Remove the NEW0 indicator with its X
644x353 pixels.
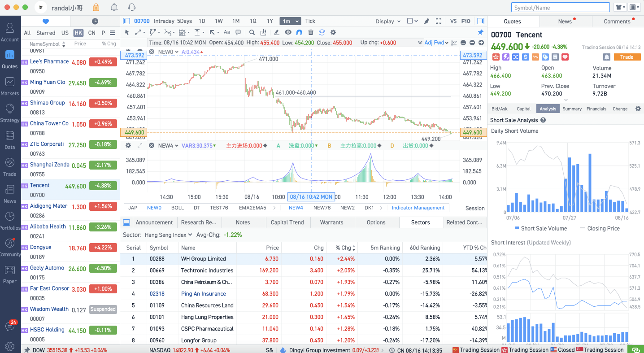coord(152,52)
